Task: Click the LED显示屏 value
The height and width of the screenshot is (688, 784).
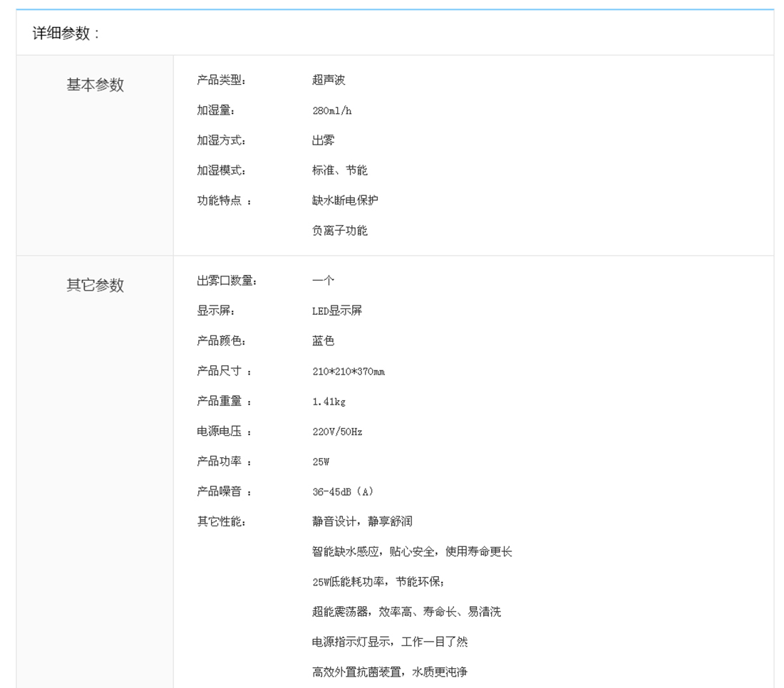Action: (x=336, y=311)
